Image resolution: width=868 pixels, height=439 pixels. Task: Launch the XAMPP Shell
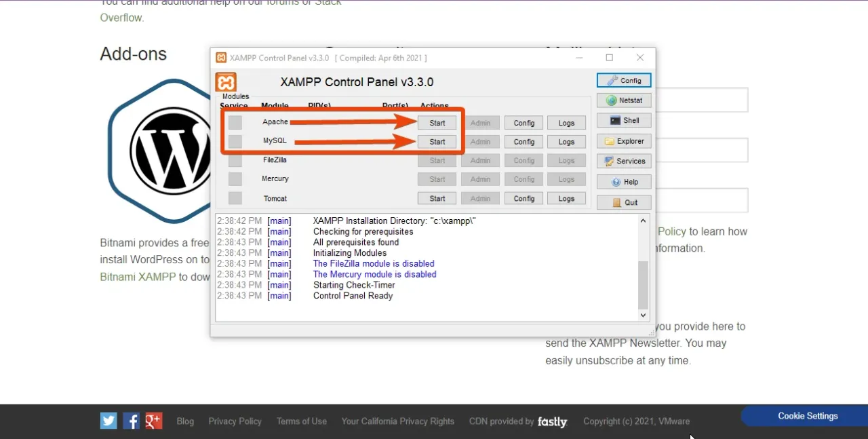pos(623,120)
